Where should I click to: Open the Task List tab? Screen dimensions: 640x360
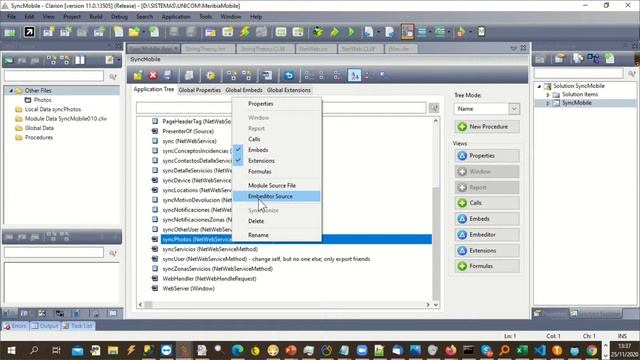(x=78, y=326)
